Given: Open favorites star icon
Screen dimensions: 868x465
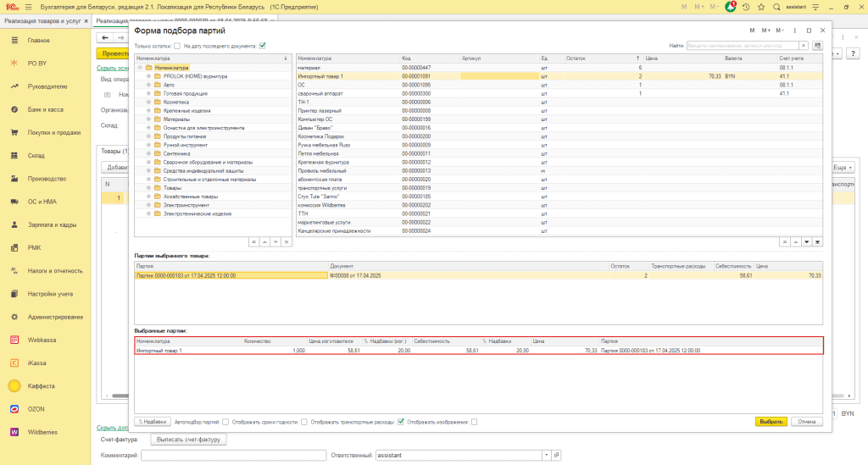Looking at the screenshot, I should (x=761, y=7).
